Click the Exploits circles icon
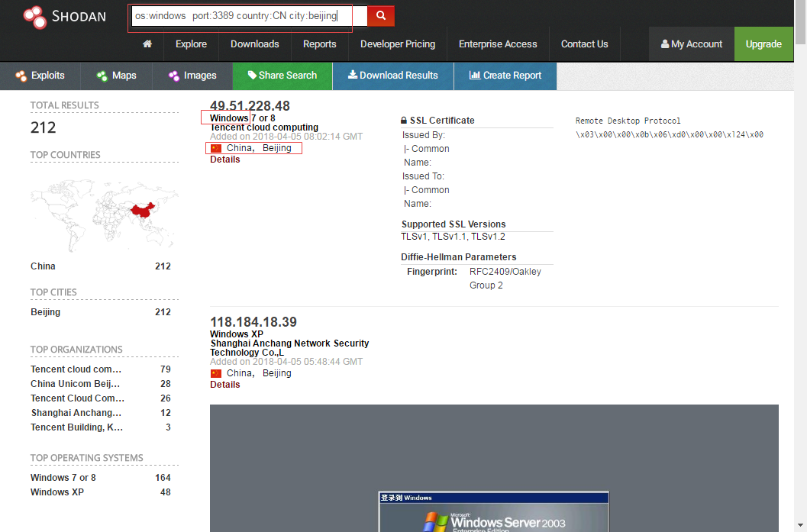Screen dimensions: 807x532 21,76
